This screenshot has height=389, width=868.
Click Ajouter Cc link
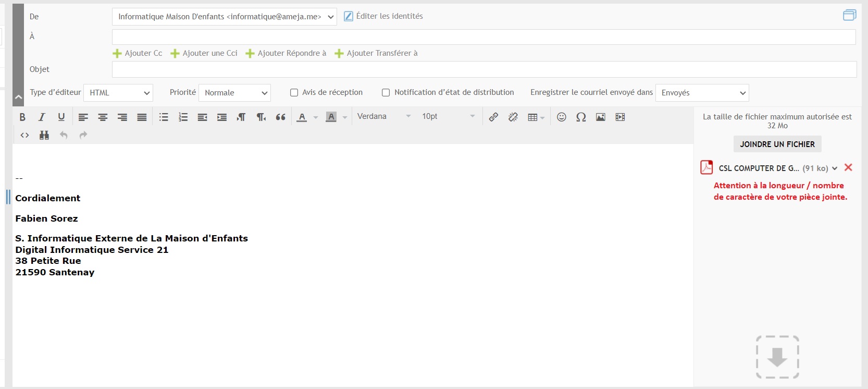pyautogui.click(x=138, y=53)
